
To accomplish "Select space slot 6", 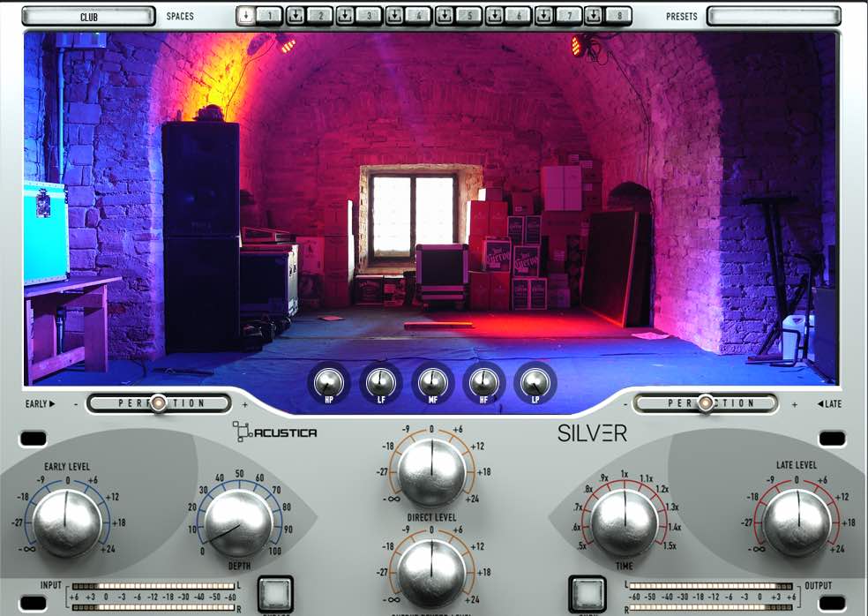I will pos(518,16).
